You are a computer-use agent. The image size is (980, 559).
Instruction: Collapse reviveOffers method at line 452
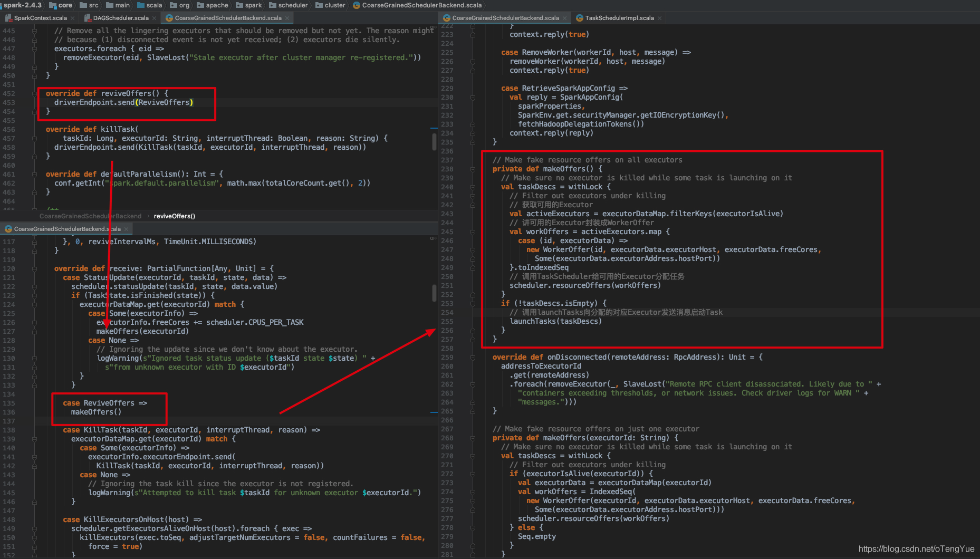click(x=34, y=94)
